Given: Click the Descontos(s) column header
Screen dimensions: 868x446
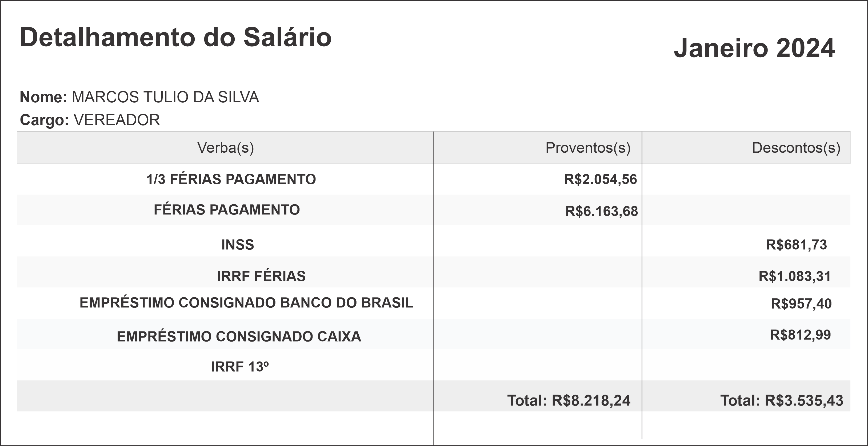Looking at the screenshot, I should pos(796,148).
